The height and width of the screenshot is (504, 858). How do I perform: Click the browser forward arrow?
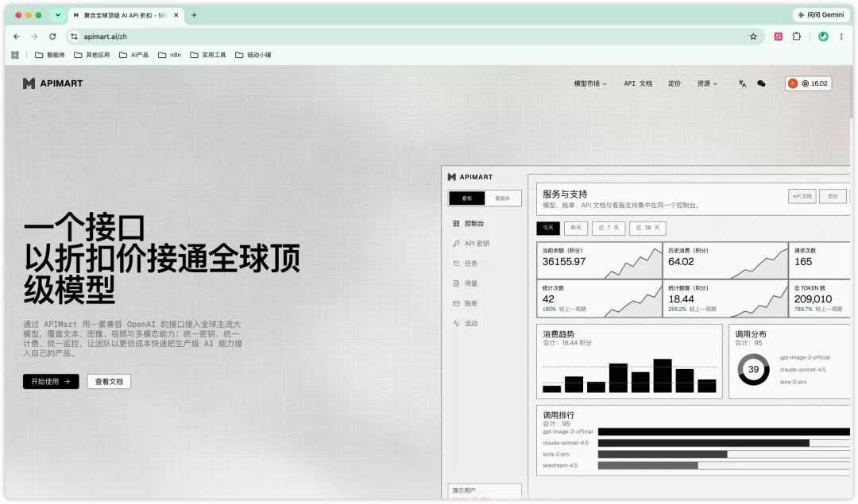34,37
